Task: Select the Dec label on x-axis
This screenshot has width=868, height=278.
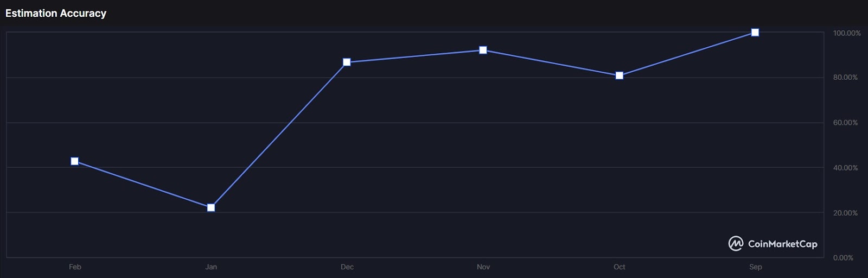Action: click(x=347, y=267)
